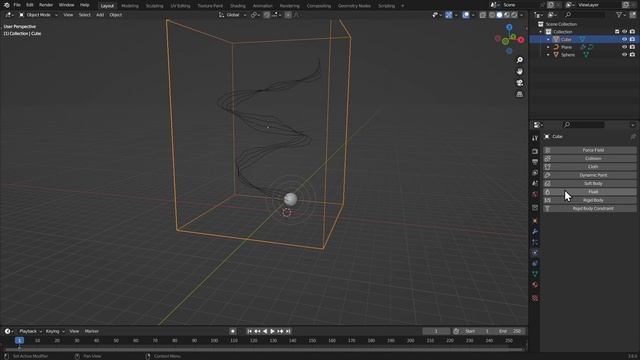Add Rigid Body physics

tap(589, 200)
